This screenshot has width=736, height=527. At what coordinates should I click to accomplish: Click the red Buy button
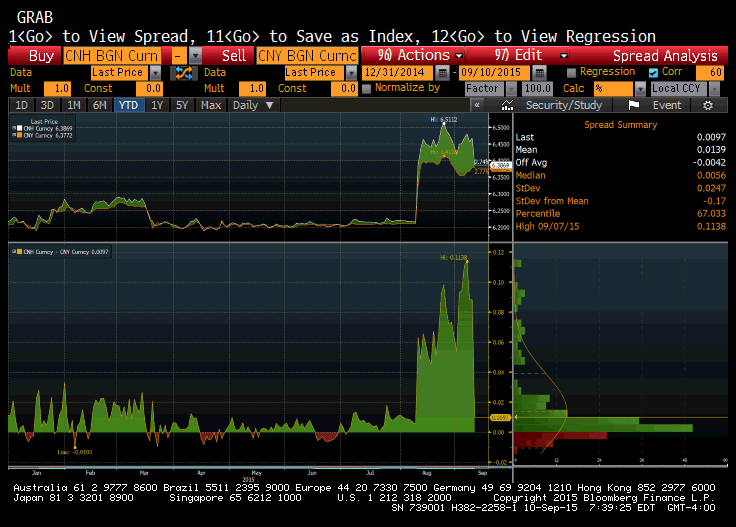pos(35,56)
